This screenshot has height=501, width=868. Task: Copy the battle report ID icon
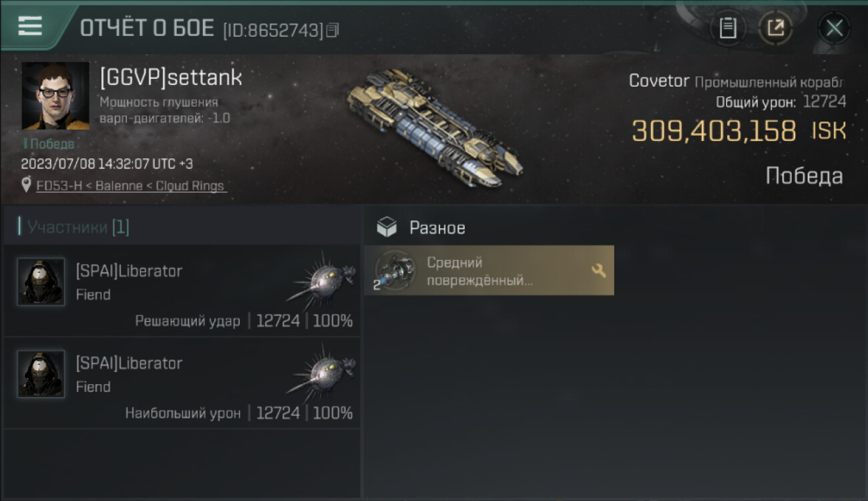(x=333, y=30)
